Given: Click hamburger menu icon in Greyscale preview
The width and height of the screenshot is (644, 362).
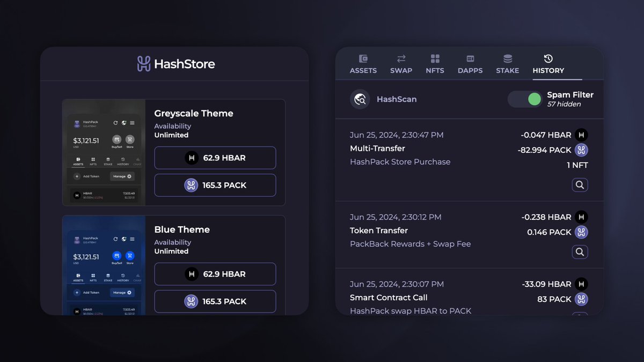Looking at the screenshot, I should 132,123.
